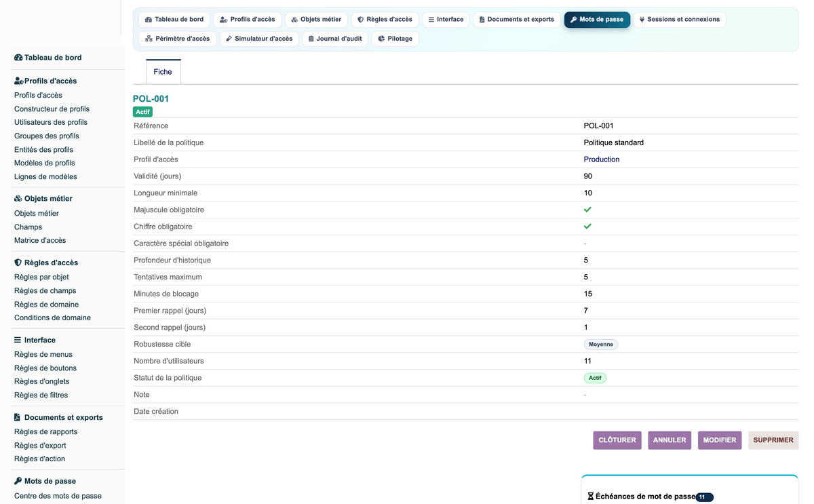Open Règles de champs in sidebar
This screenshot has height=504, width=814.
pyautogui.click(x=45, y=291)
